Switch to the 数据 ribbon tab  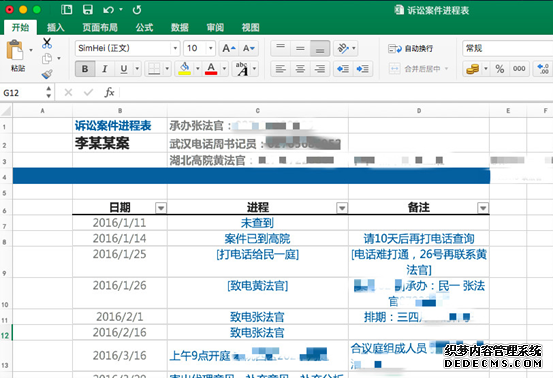(180, 28)
